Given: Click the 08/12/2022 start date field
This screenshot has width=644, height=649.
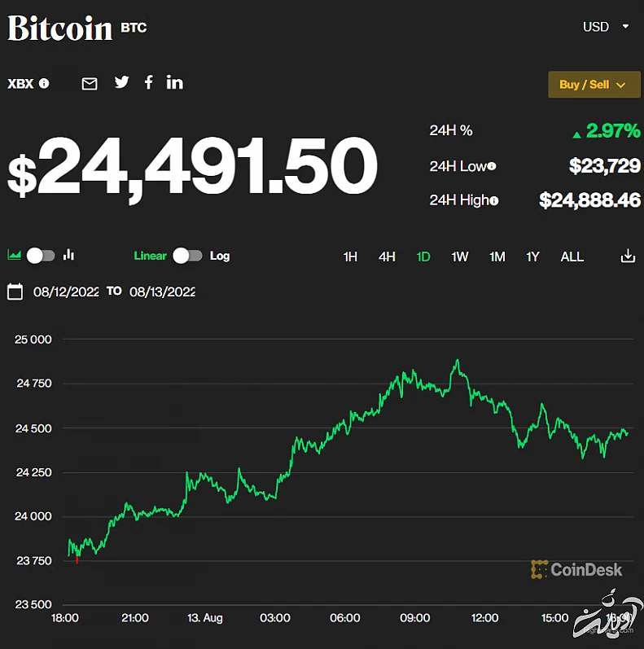Looking at the screenshot, I should pos(66,292).
